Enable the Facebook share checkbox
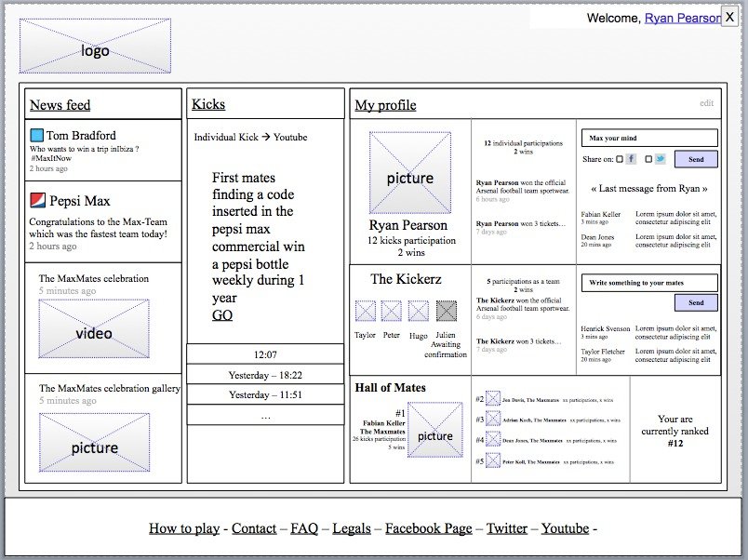The image size is (748, 560). 620,159
